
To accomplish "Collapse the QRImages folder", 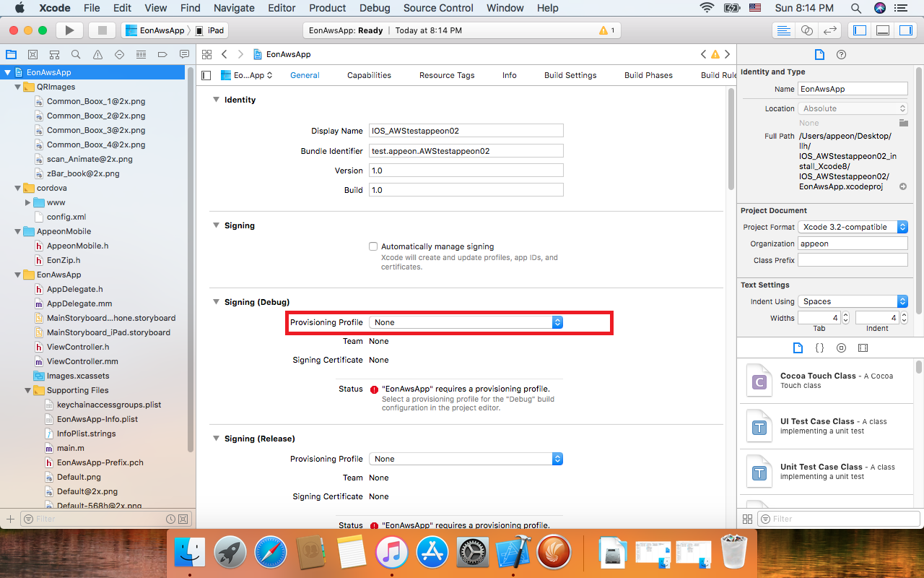I will (x=18, y=87).
